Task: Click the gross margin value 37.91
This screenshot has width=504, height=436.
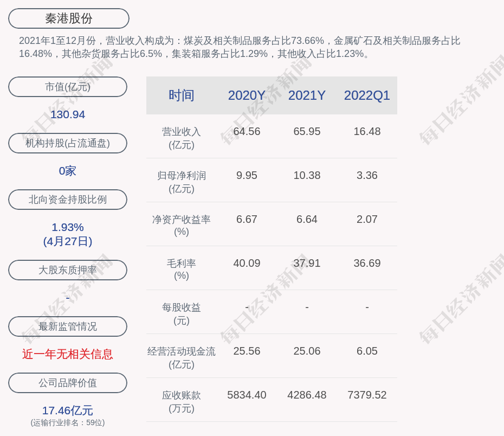Action: click(x=307, y=264)
